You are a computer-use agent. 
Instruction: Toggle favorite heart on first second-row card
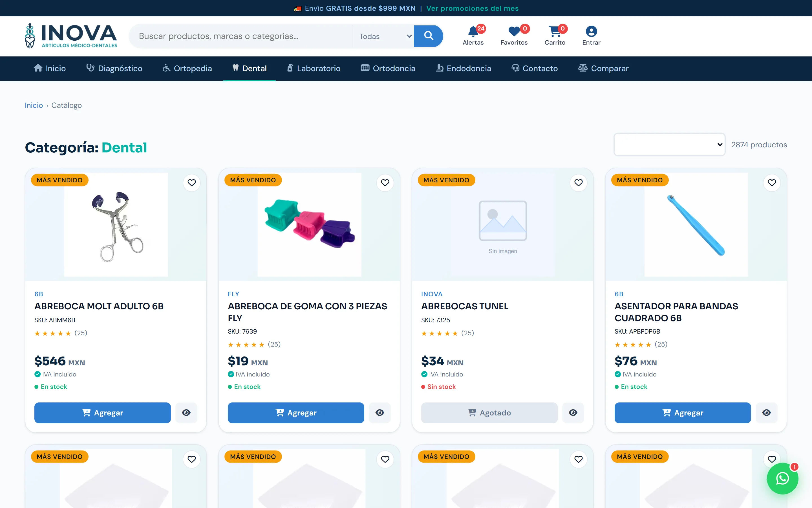point(192,459)
